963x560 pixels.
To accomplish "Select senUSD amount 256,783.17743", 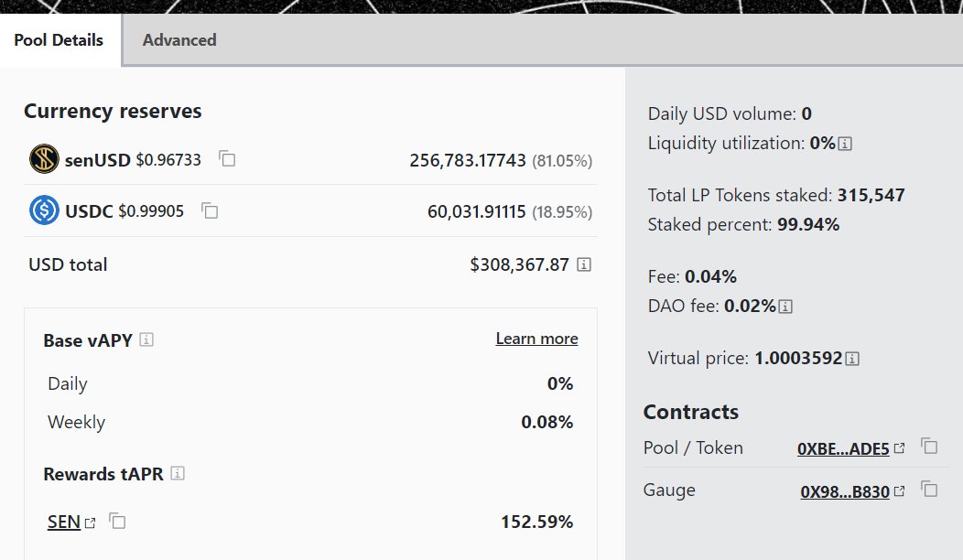I will (x=468, y=160).
